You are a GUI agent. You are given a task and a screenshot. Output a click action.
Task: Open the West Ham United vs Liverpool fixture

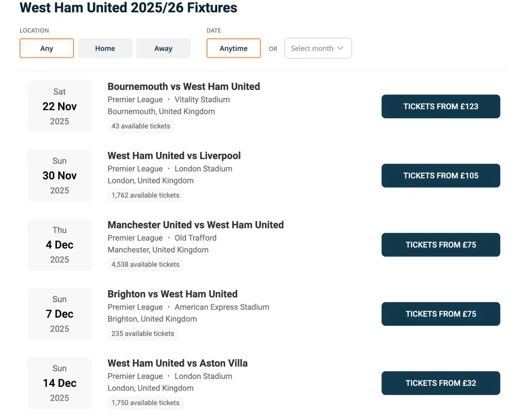tap(174, 155)
